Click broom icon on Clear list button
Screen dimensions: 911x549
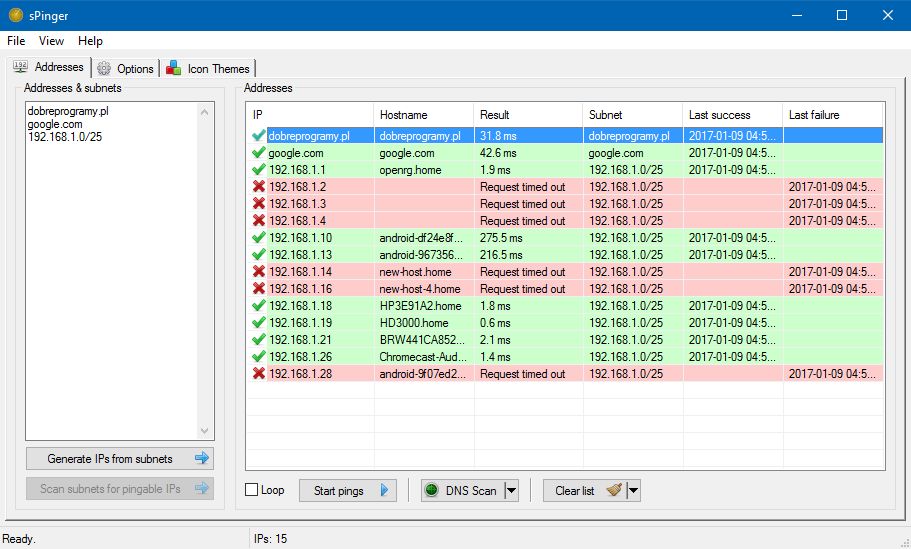(614, 490)
